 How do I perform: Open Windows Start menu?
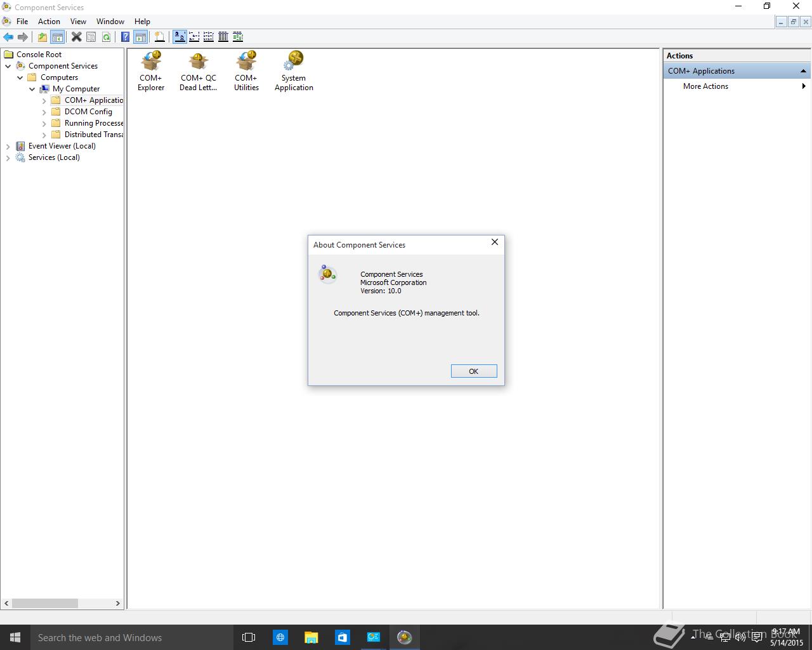click(x=15, y=637)
